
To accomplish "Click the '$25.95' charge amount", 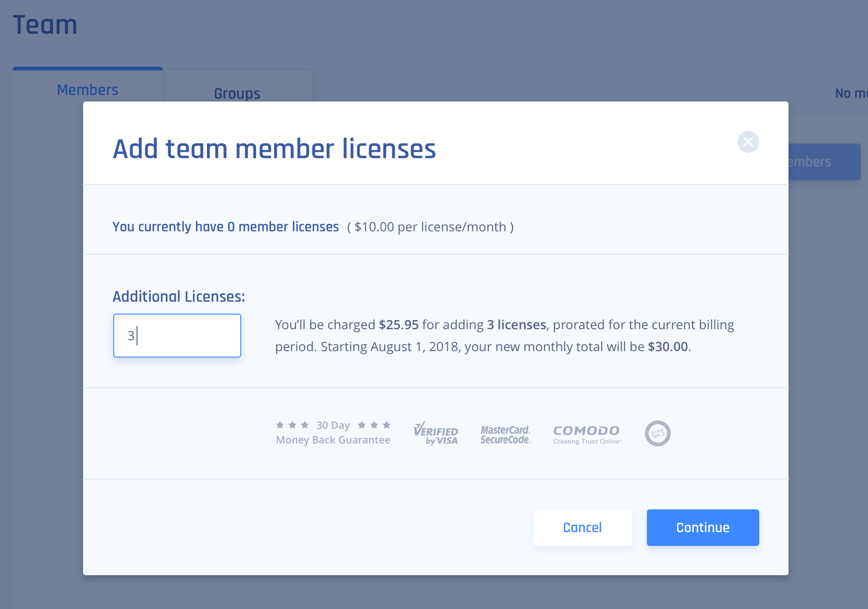I will (x=398, y=325).
